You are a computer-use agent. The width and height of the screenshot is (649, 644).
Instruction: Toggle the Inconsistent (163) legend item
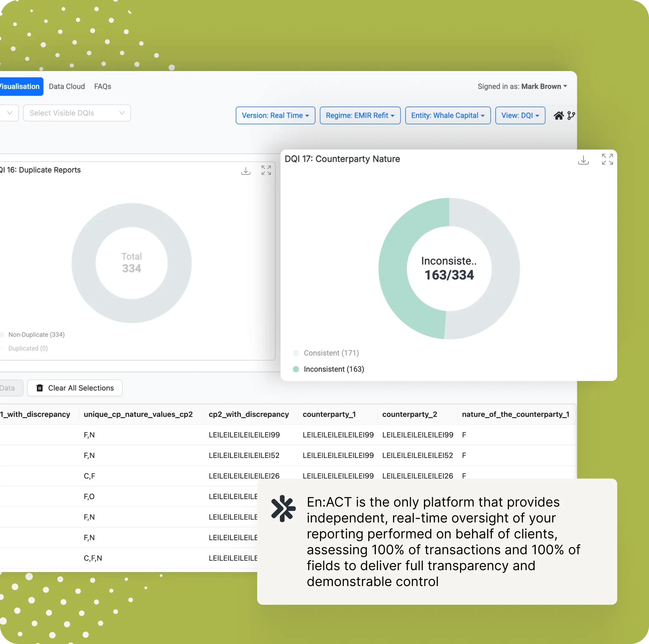tap(334, 369)
